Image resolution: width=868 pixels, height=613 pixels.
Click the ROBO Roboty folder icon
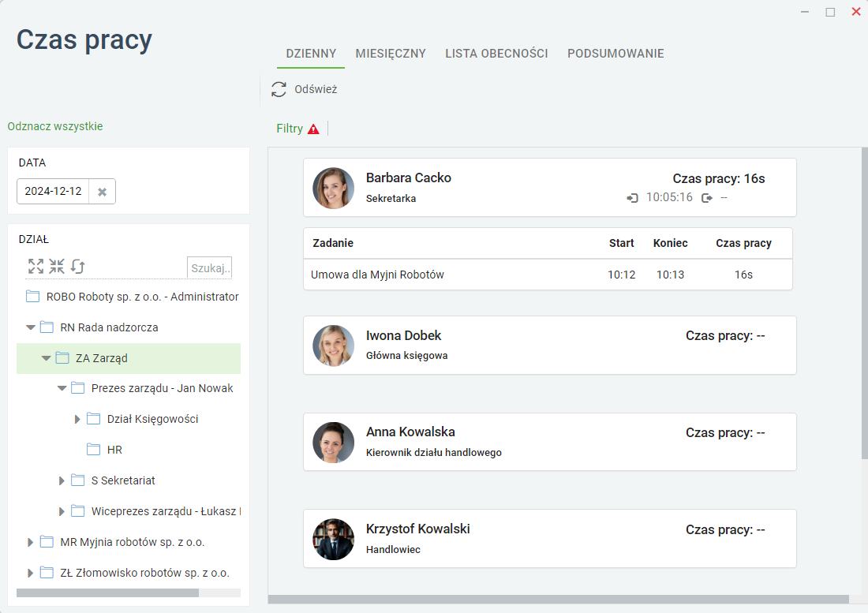coord(32,297)
